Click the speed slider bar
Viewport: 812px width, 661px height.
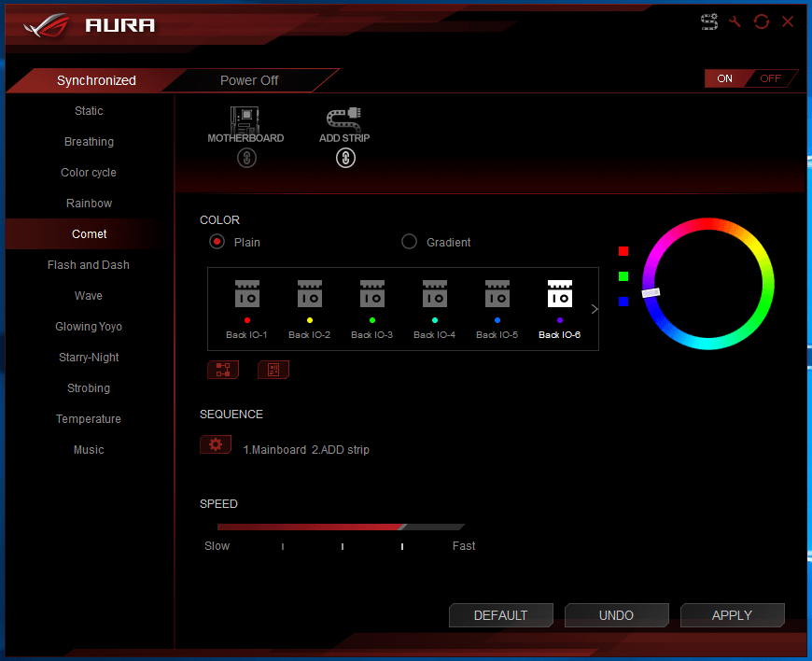click(x=341, y=527)
